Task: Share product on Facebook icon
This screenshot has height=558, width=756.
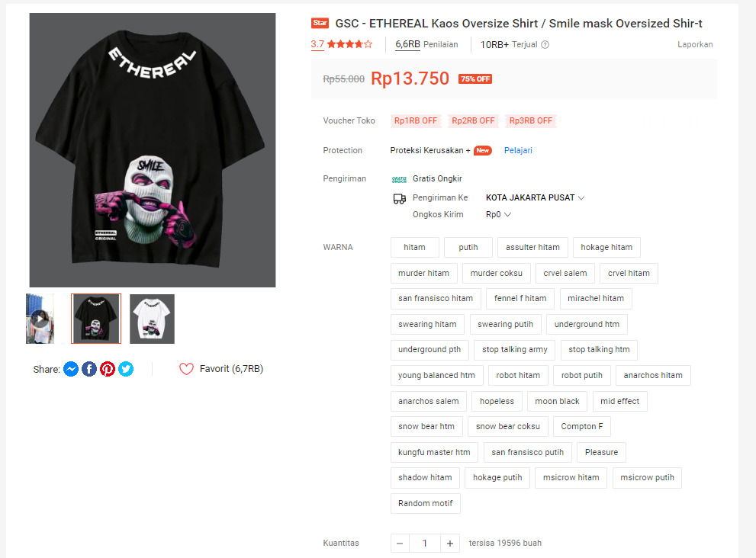Action: pos(89,369)
